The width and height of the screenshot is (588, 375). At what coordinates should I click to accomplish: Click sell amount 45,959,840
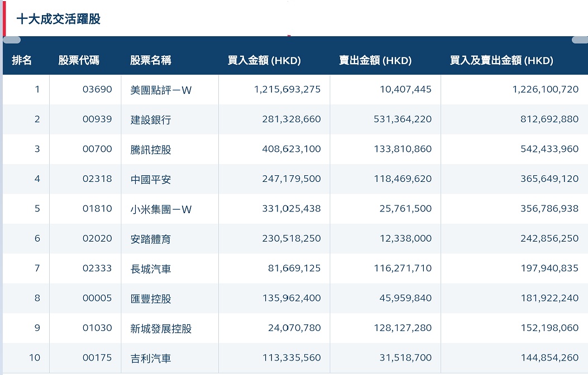point(405,298)
